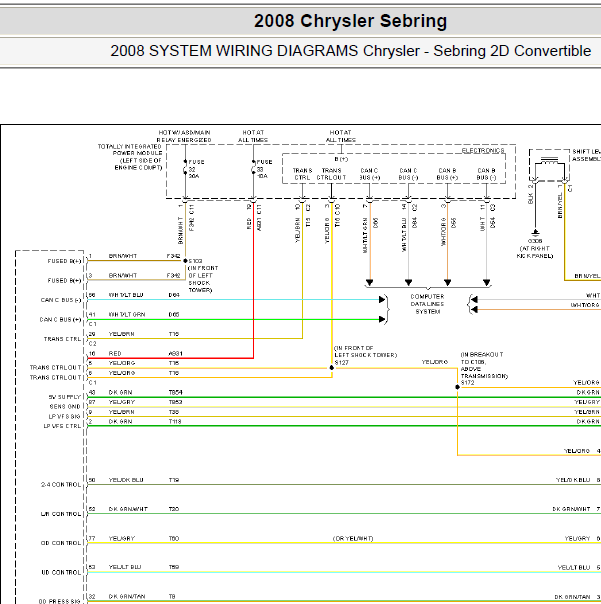This screenshot has height=604, width=601.
Task: Select the "SENS GND" pin label
Action: (x=65, y=406)
